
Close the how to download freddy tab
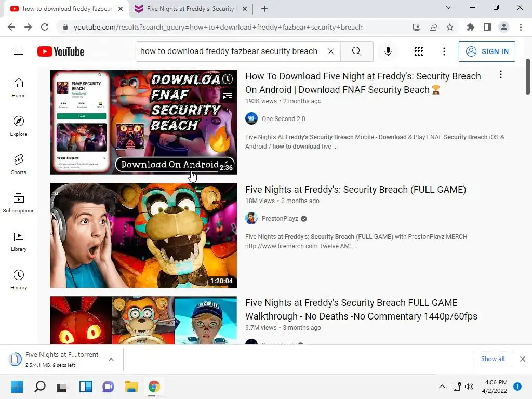(121, 9)
